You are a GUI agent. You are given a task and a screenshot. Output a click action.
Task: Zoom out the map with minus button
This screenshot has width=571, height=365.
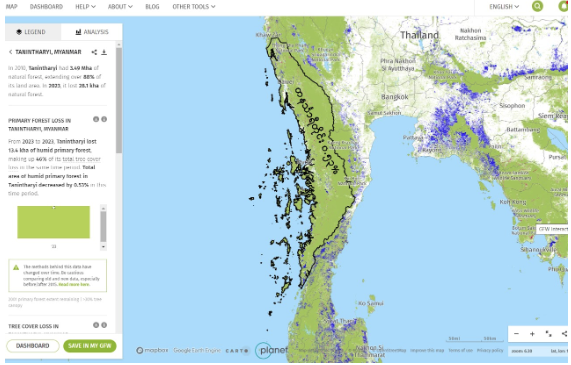[516, 334]
